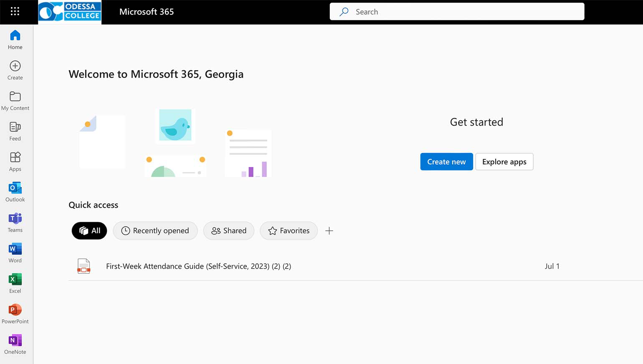Filter by Recently opened files
Viewport: 643px width, 364px height.
pyautogui.click(x=155, y=231)
